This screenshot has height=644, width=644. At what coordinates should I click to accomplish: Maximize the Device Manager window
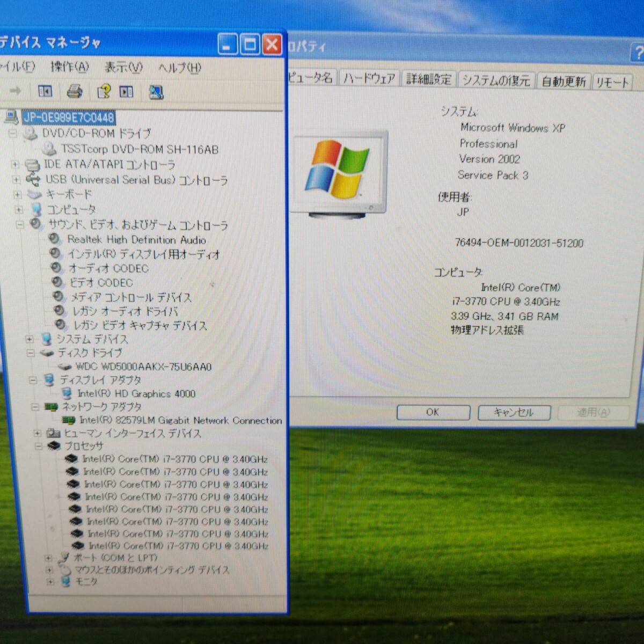250,44
